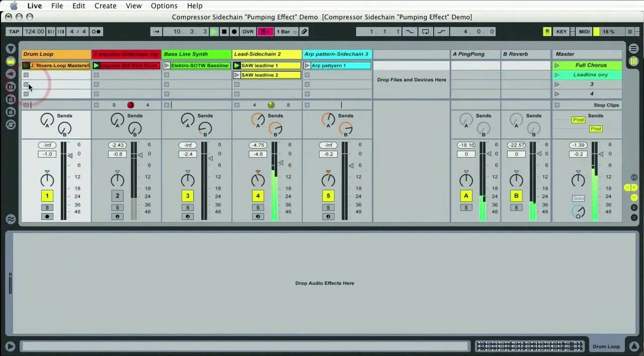Open the Create menu
This screenshot has height=356, width=644.
(x=106, y=6)
